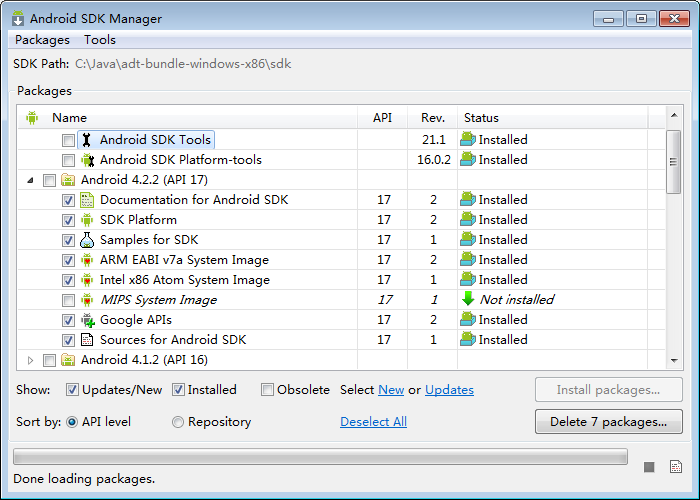Click the loading progress bar
The width and height of the screenshot is (700, 500).
321,457
